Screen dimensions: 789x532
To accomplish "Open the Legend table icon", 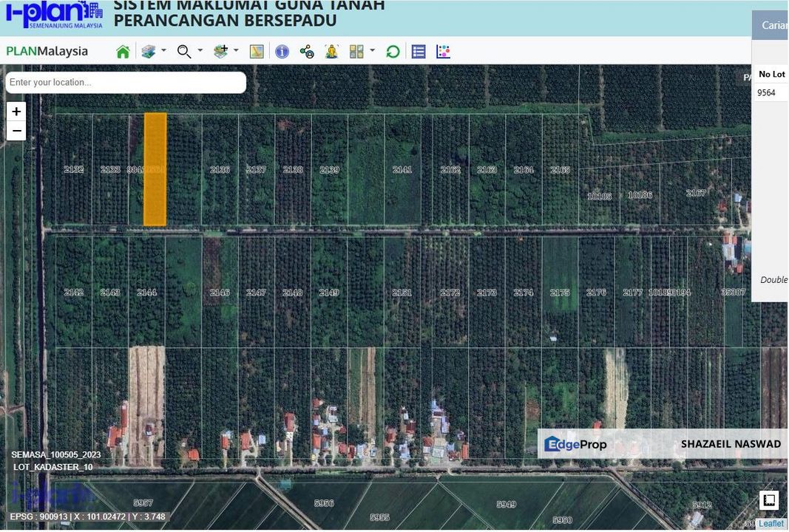I will click(418, 51).
